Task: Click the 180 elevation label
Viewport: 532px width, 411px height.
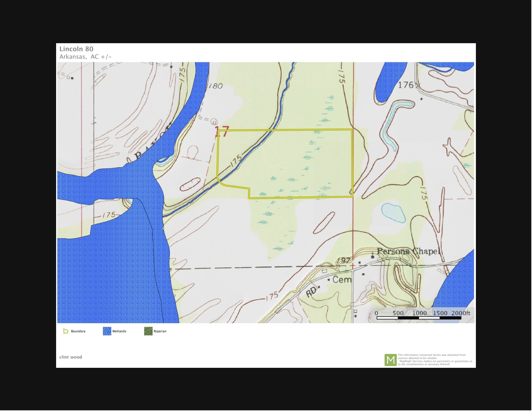Action: click(x=215, y=86)
